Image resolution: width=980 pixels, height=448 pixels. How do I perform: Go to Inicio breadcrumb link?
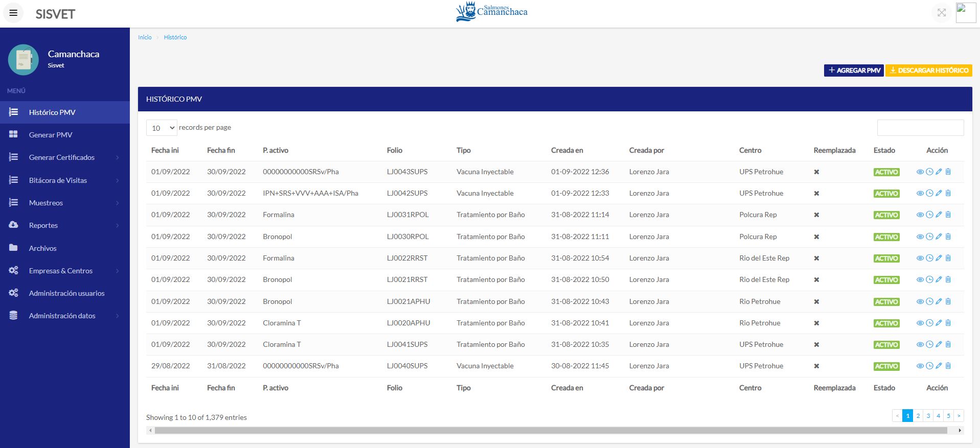[145, 37]
